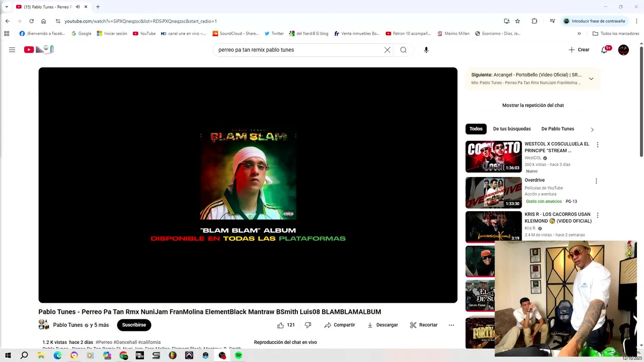
Task: Install app icon in address bar
Action: (507, 21)
